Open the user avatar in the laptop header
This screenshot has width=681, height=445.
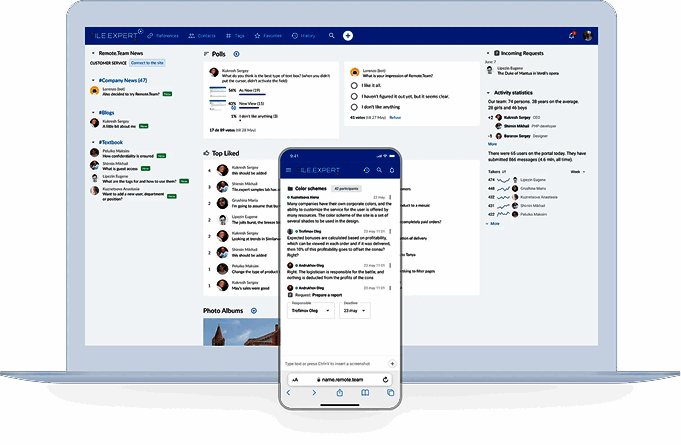tap(588, 36)
